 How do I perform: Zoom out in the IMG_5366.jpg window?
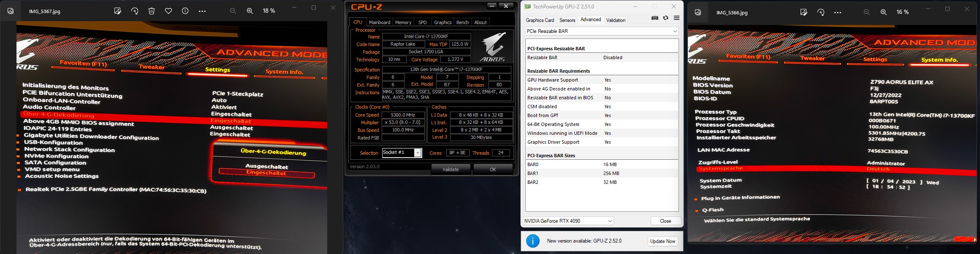pos(867,12)
